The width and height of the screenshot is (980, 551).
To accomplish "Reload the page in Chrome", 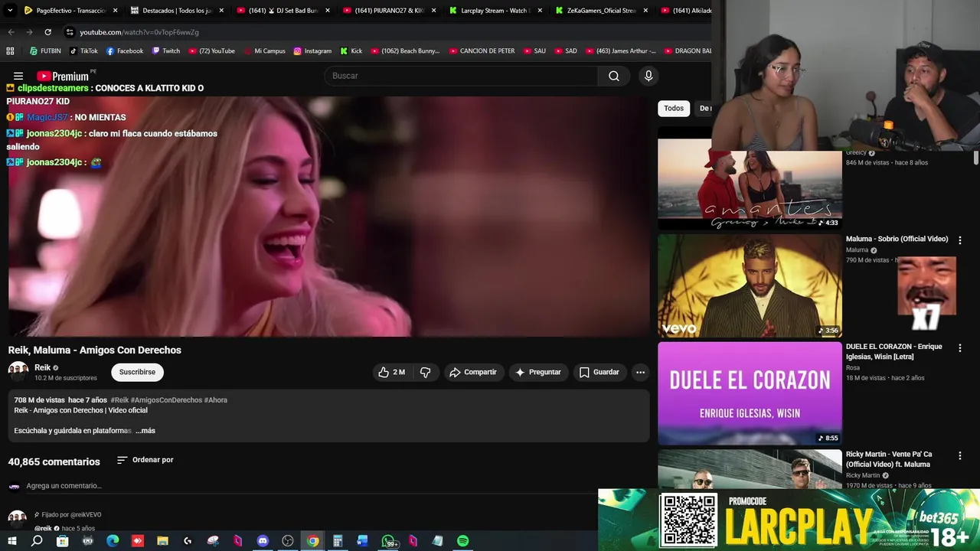I will pos(47,32).
